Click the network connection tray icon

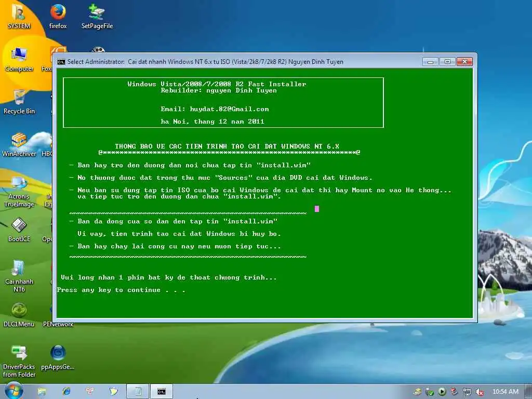tap(467, 392)
